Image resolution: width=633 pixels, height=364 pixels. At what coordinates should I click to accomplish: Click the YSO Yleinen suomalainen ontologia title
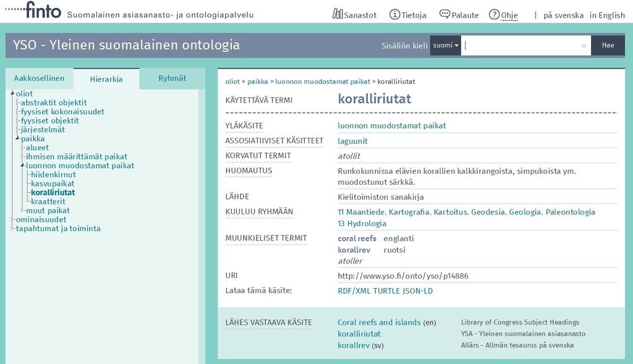[x=126, y=44]
